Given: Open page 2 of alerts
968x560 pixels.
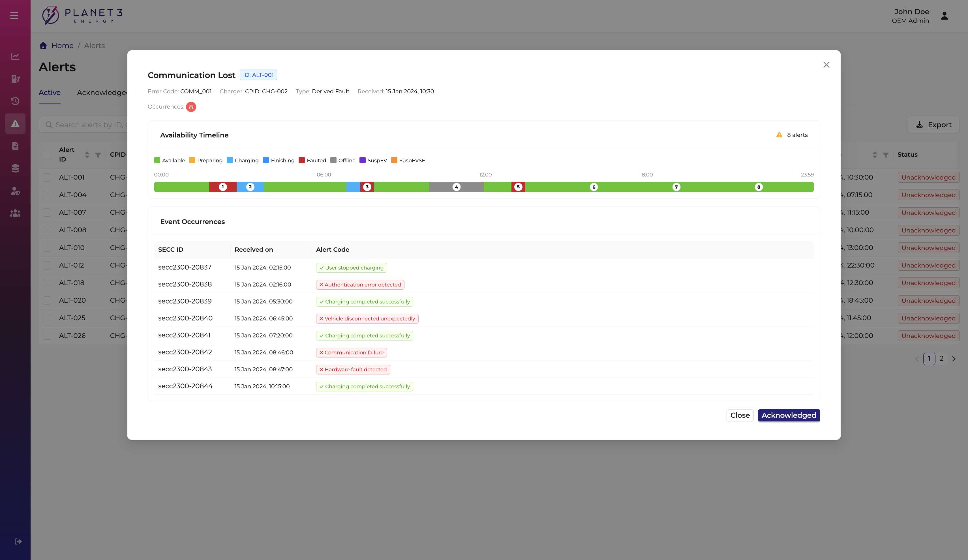Looking at the screenshot, I should (941, 359).
